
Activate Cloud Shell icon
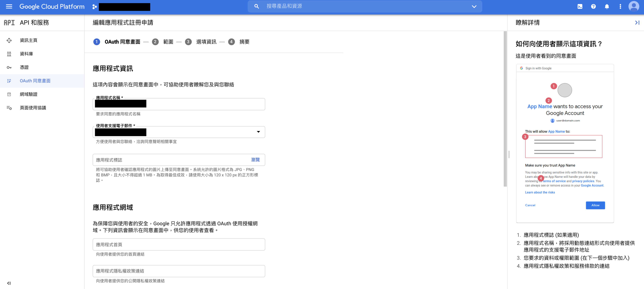point(580,7)
